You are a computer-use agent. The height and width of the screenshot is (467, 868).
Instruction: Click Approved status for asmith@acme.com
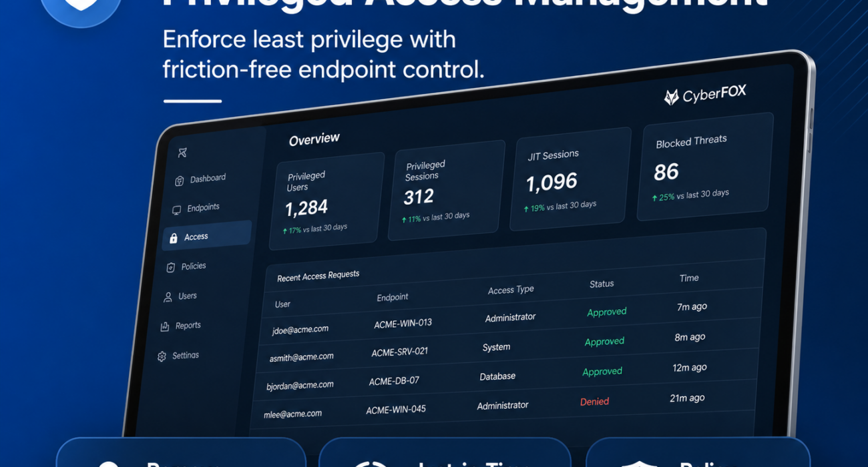tap(604, 342)
